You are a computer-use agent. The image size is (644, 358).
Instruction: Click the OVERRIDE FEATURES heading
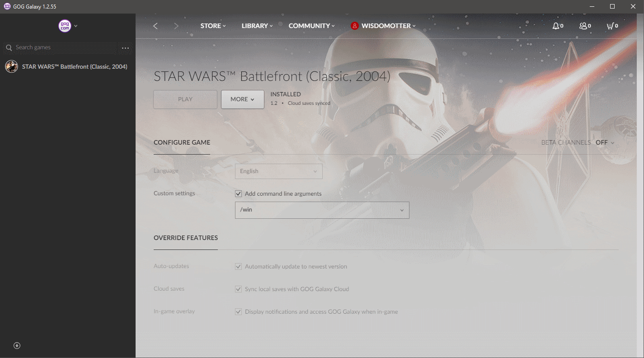[186, 238]
